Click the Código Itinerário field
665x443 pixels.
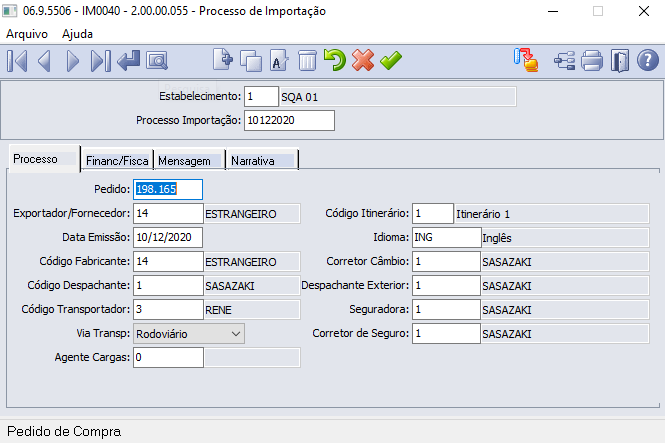[x=433, y=213]
